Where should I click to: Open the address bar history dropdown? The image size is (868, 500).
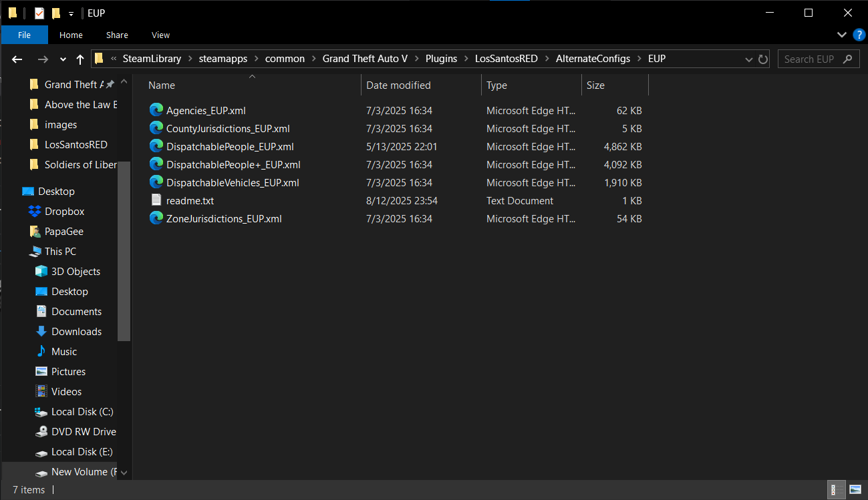pyautogui.click(x=749, y=59)
